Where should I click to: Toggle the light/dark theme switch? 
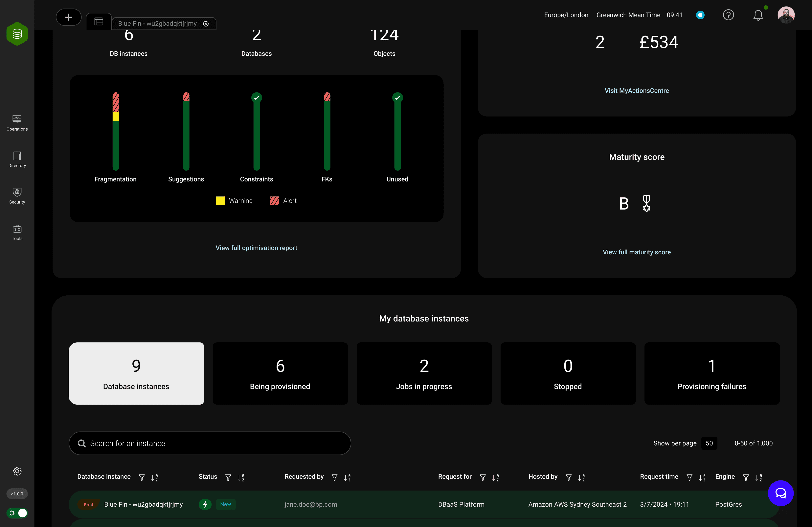click(17, 513)
